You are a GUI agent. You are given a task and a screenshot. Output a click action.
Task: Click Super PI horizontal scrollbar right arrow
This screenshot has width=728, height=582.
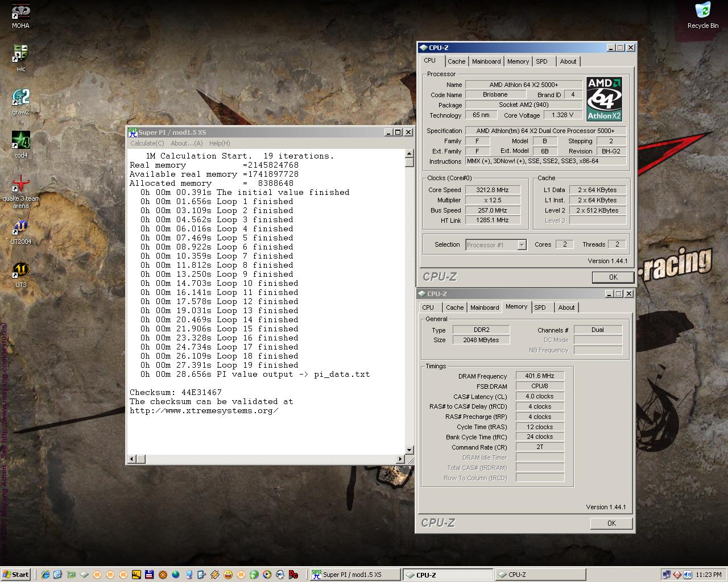(x=400, y=459)
